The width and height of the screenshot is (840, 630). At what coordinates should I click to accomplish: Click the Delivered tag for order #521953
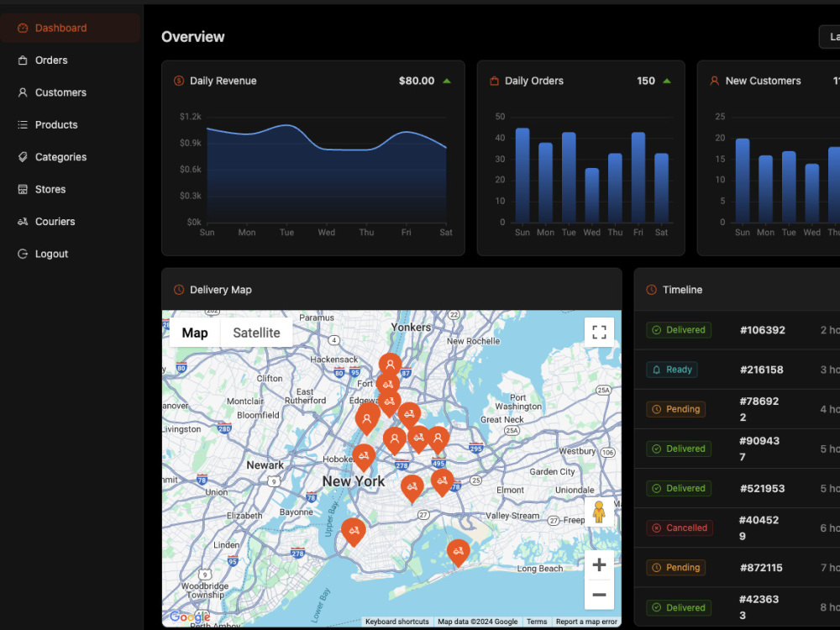click(x=679, y=488)
